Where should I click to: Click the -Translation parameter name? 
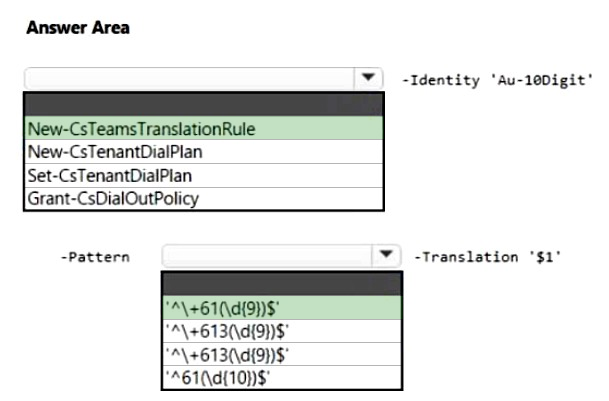(466, 257)
